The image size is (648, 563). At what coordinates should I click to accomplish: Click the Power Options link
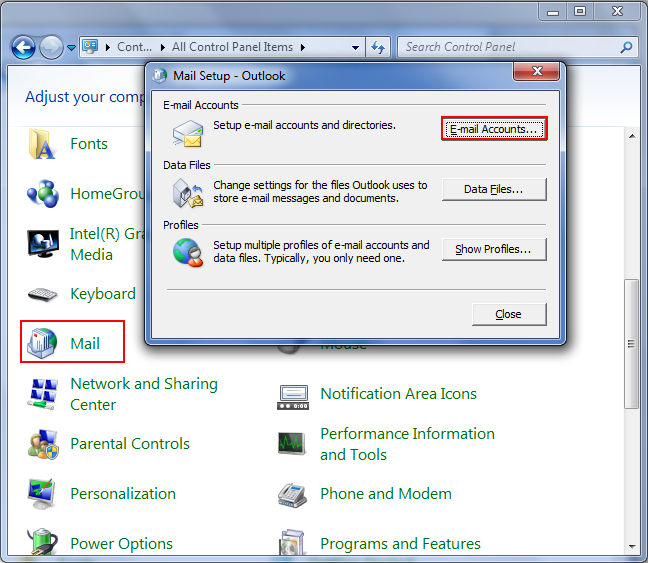click(x=121, y=544)
